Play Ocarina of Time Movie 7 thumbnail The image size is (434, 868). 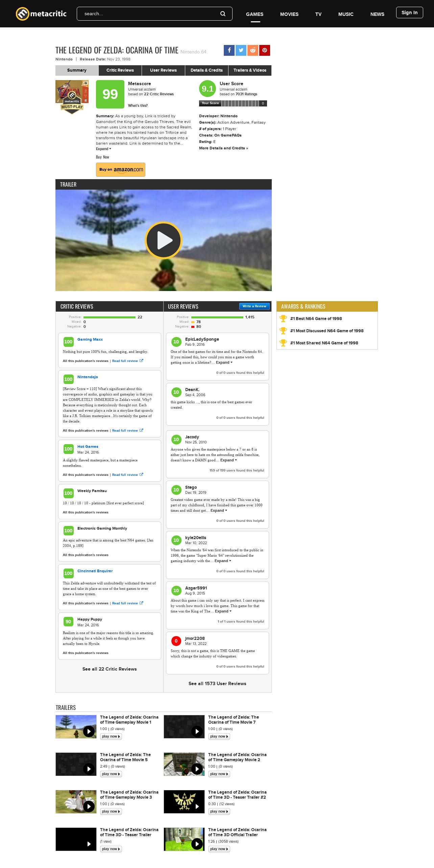[184, 727]
